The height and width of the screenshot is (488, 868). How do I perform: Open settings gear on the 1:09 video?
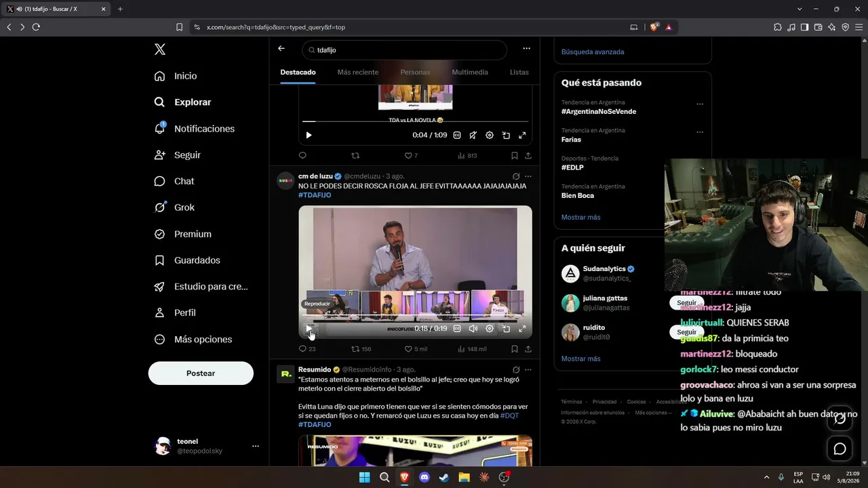490,136
